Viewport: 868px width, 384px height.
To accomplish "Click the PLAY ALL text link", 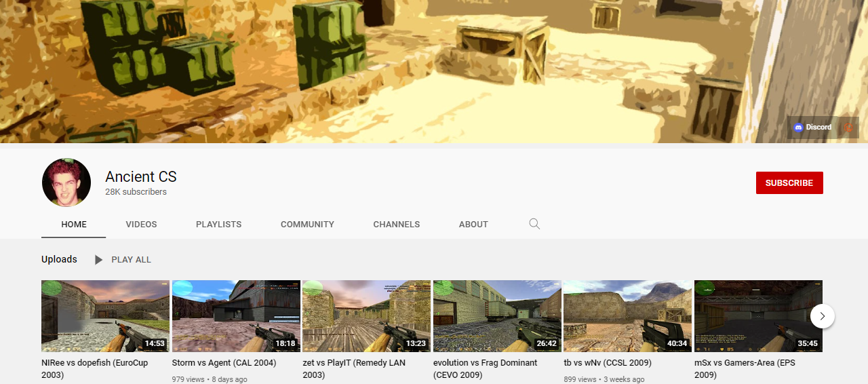I will (131, 259).
